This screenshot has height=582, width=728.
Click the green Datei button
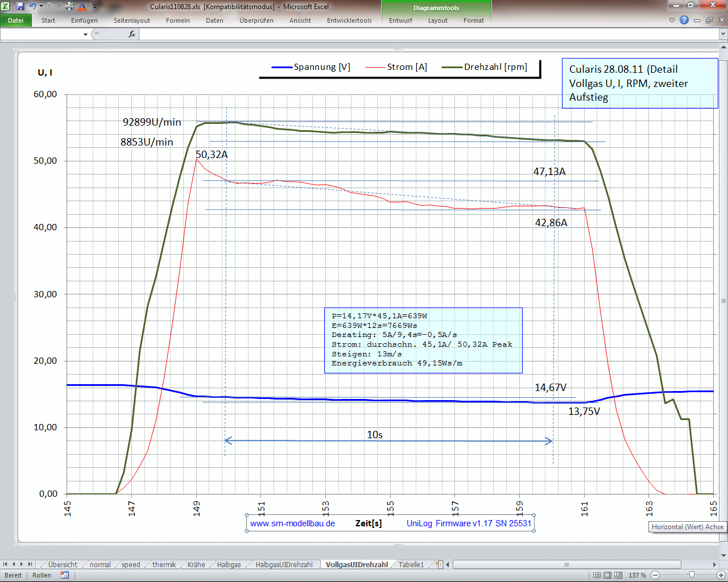click(x=15, y=20)
